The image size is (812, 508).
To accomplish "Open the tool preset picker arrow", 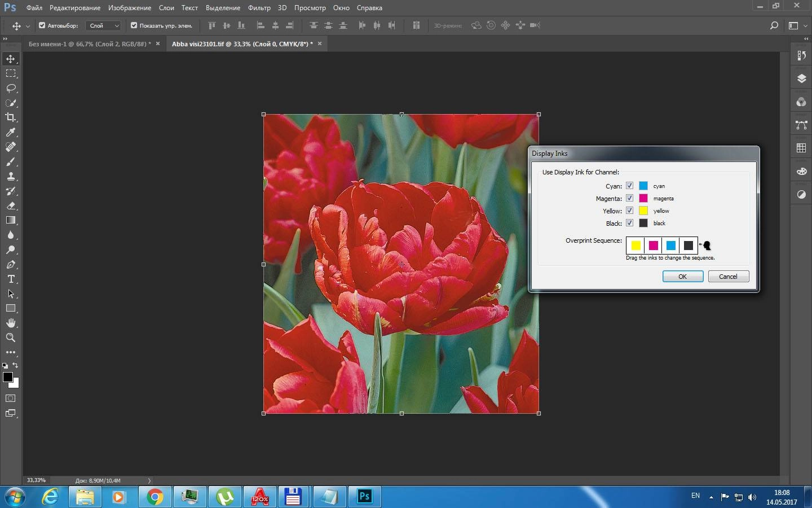I will (28, 26).
